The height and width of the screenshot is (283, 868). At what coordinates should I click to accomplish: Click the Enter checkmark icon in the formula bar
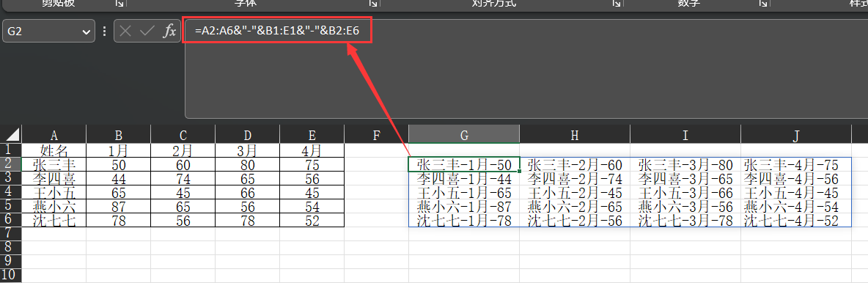(147, 32)
